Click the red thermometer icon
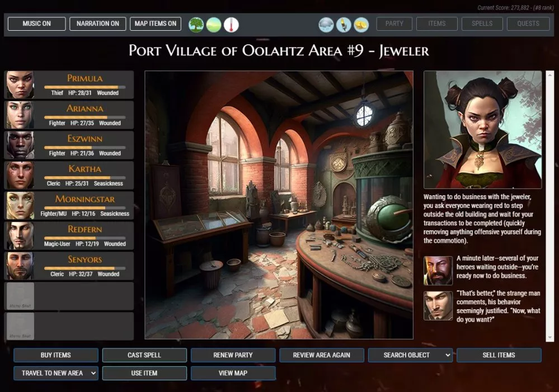Viewport: 559px width, 392px height. point(231,24)
